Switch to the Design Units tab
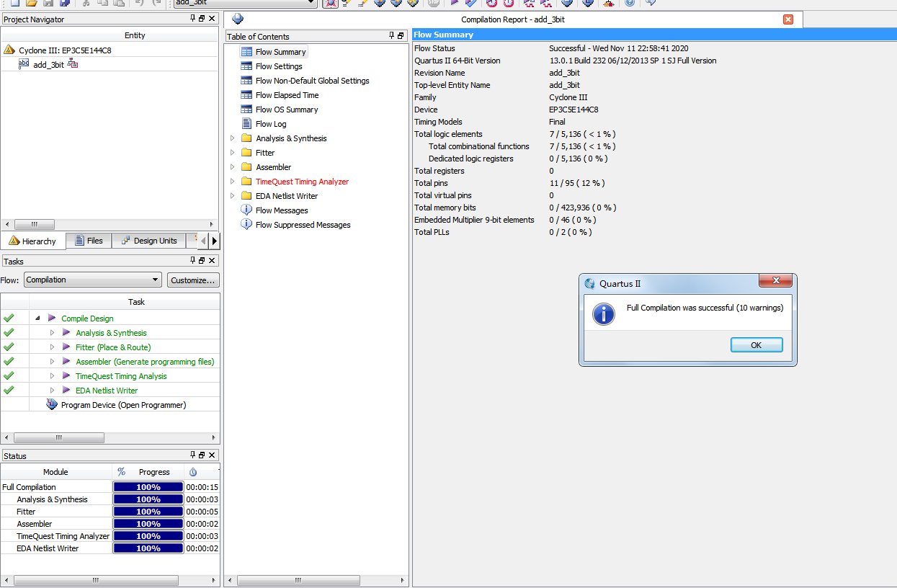 148,241
